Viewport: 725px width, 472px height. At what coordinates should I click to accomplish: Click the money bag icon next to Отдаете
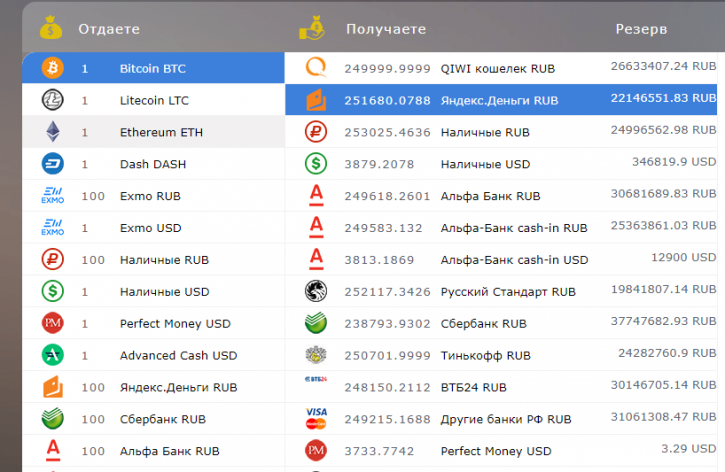pos(51,28)
